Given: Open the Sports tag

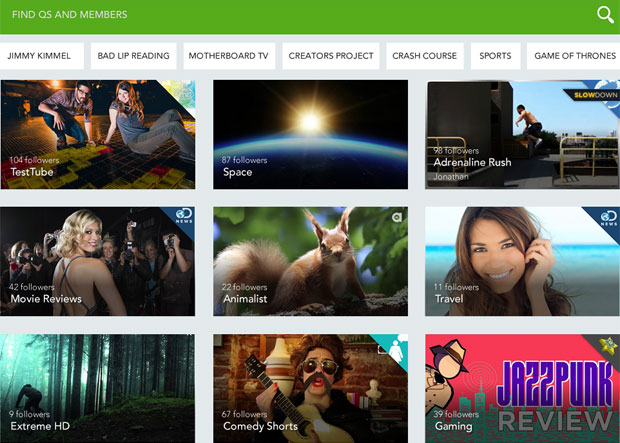Looking at the screenshot, I should 495,56.
